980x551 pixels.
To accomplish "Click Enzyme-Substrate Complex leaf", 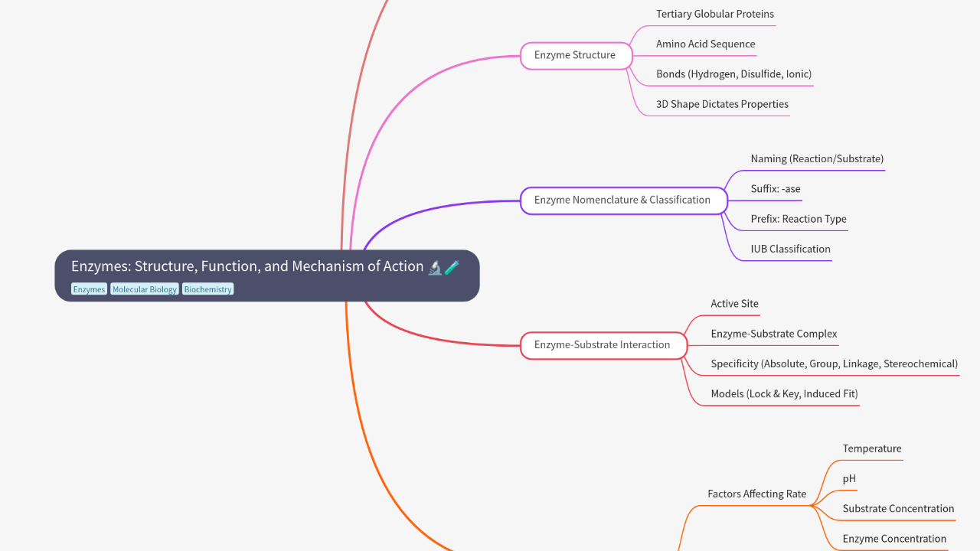I will click(774, 334).
